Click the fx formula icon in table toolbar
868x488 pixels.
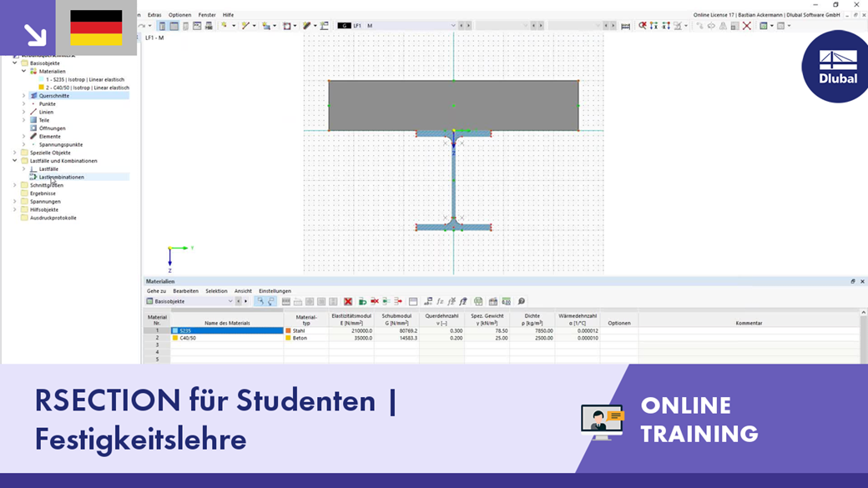[440, 301]
